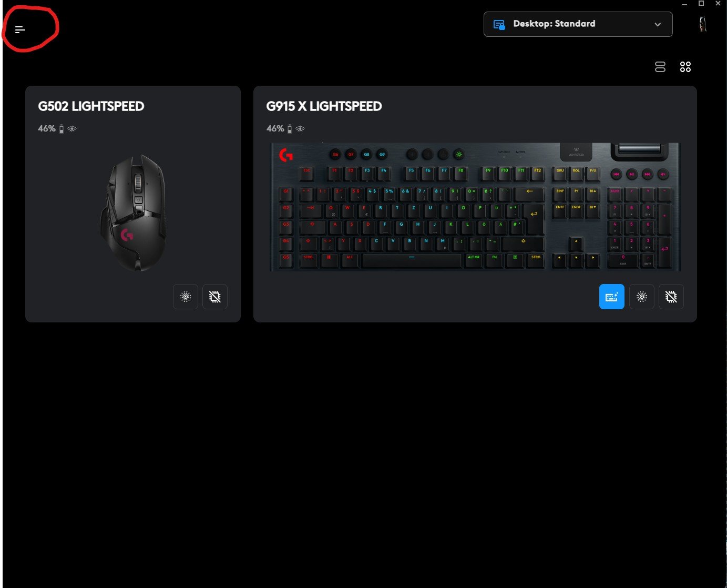
Task: Select the G502 LIGHTSPEED title
Action: [x=91, y=106]
